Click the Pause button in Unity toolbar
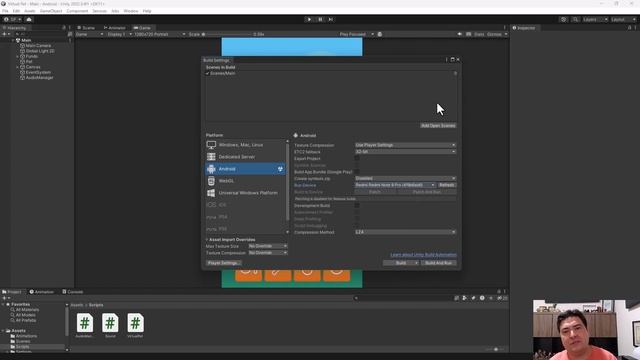This screenshot has height=360, width=640. [x=320, y=19]
